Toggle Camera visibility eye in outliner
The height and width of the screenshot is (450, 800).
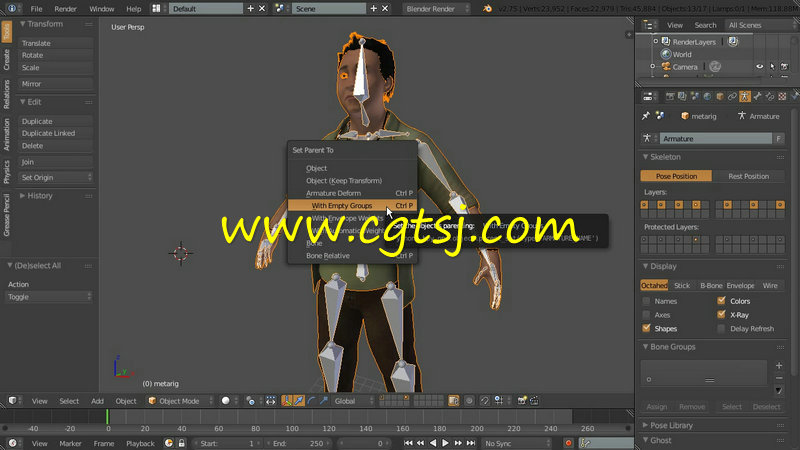coord(759,67)
